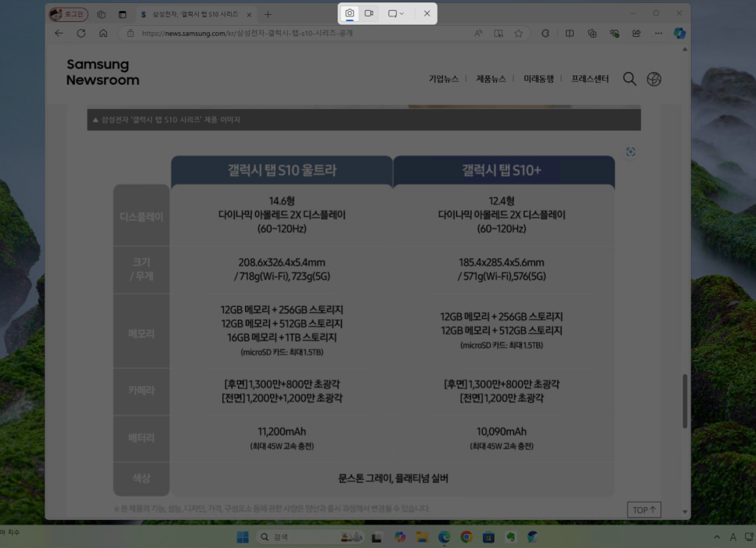
Task: Click the 디스플레이 row label
Action: click(x=142, y=217)
